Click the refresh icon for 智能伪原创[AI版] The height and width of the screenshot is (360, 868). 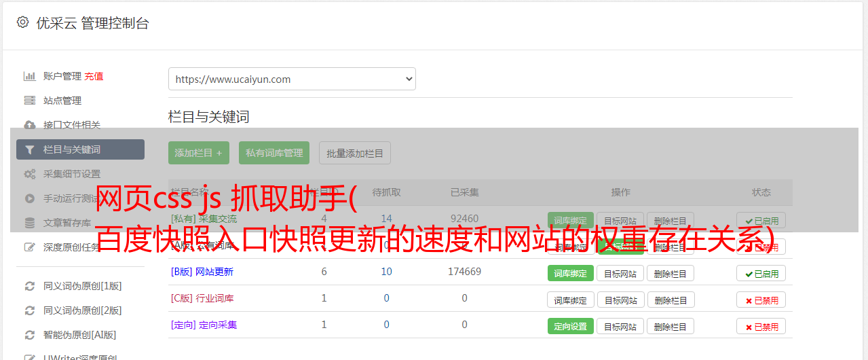(x=30, y=335)
